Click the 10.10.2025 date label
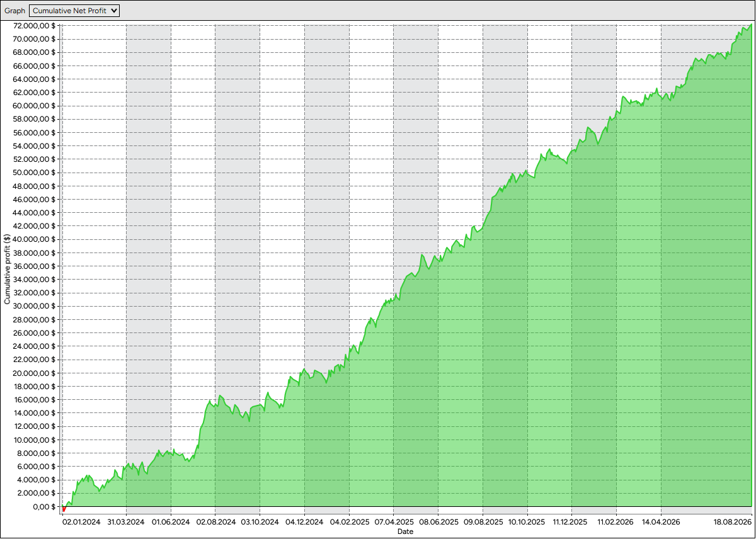 527,522
